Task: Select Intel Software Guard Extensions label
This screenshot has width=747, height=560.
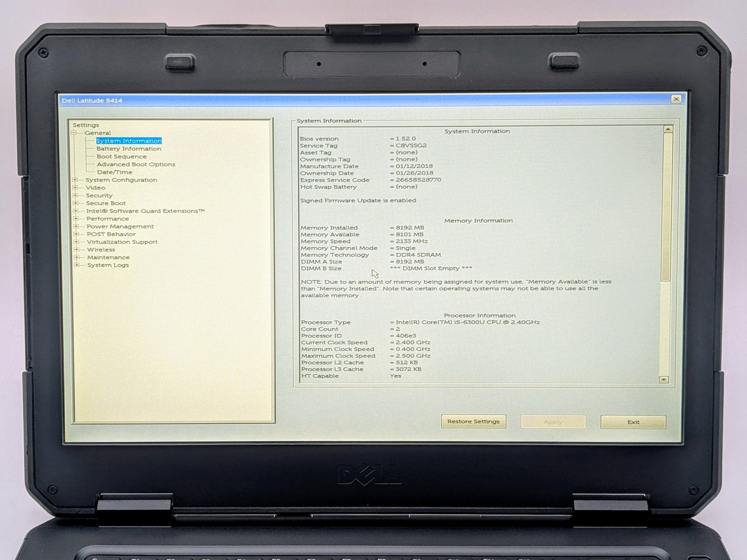Action: [x=145, y=211]
